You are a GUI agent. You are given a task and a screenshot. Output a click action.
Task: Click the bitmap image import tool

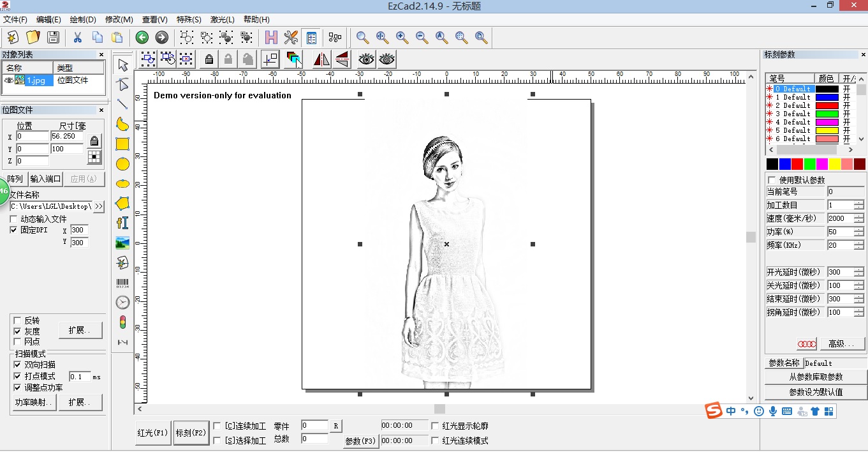122,243
